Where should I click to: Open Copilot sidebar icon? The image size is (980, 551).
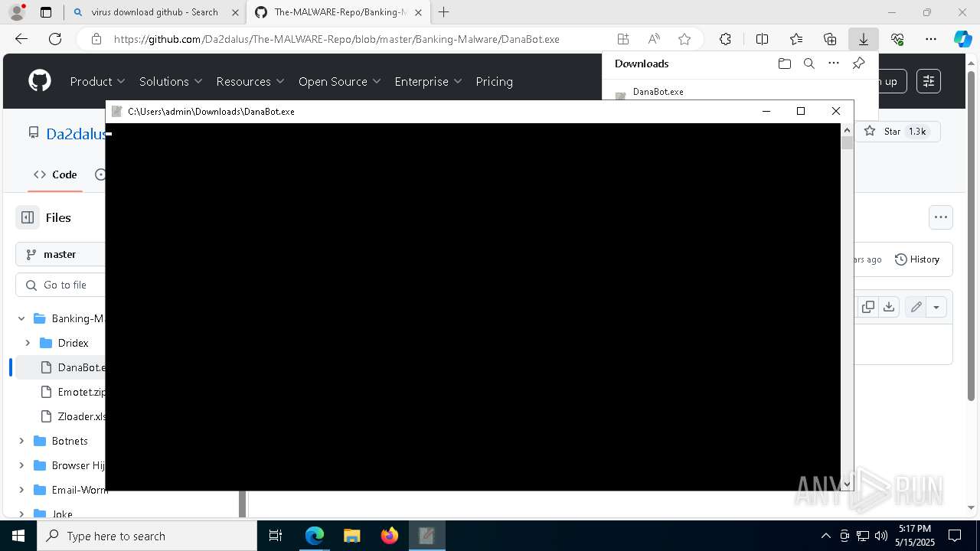(963, 39)
